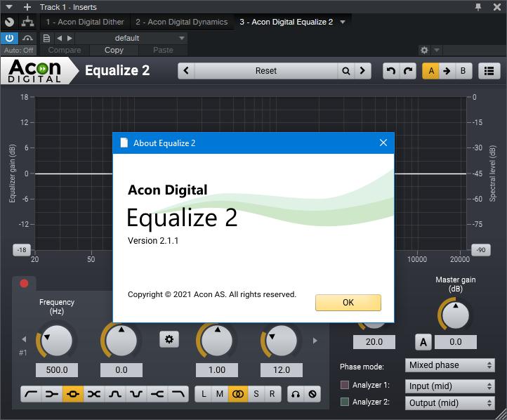The height and width of the screenshot is (420, 507).
Task: Pin the inserts window
Action: tap(478, 7)
